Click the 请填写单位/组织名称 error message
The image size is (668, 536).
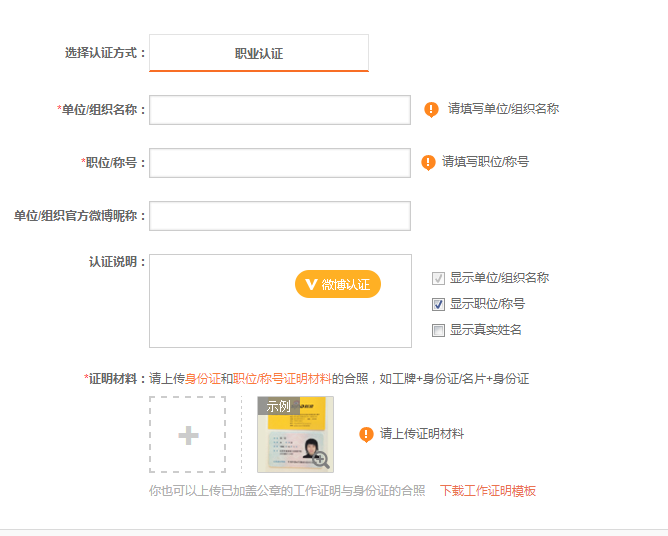503,109
